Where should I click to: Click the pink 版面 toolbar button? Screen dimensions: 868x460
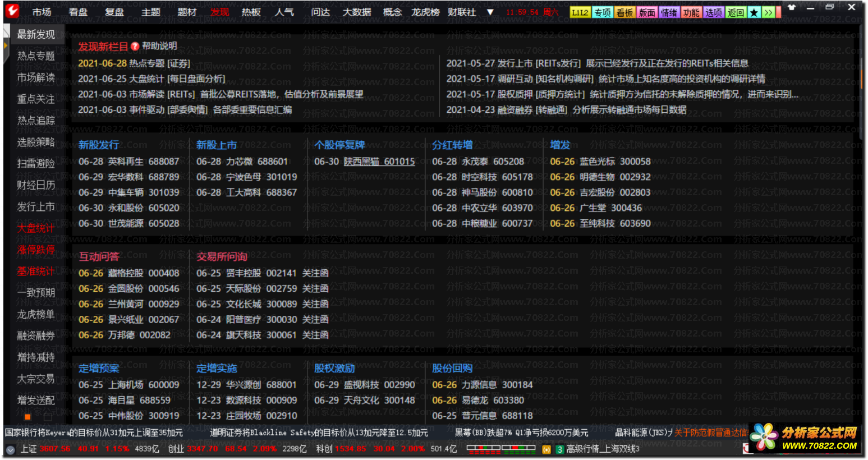(x=647, y=12)
